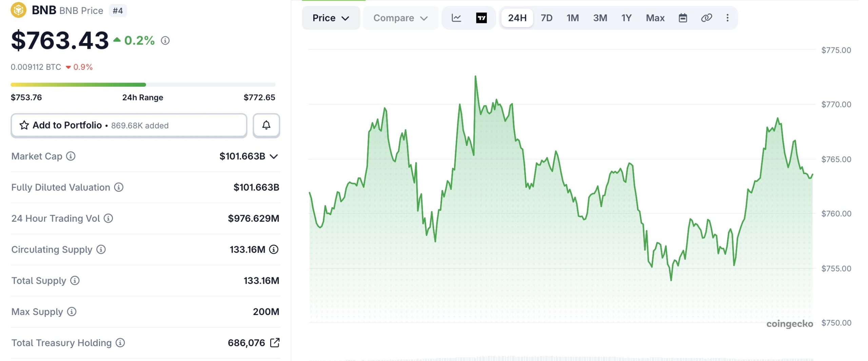The width and height of the screenshot is (868, 361).
Task: Switch to the TradingView chart
Action: 481,18
